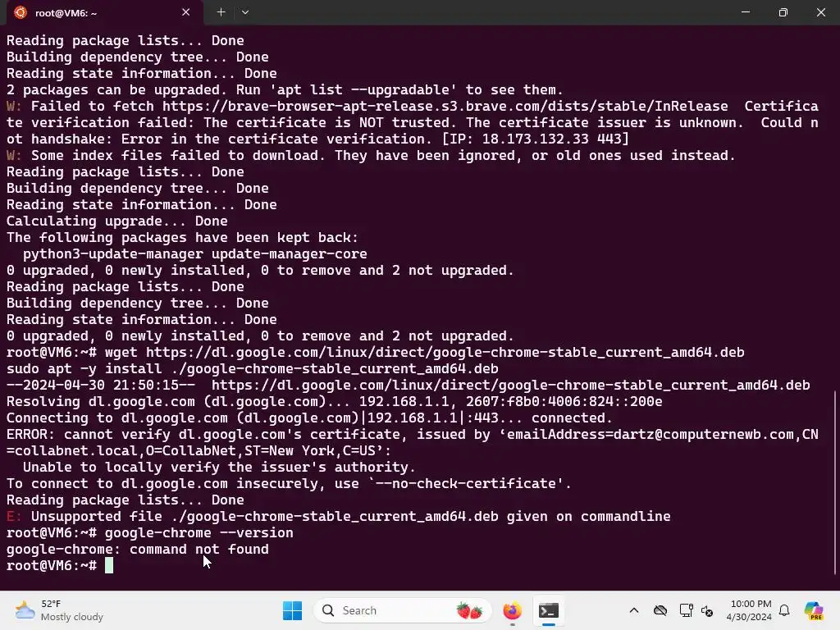Open the clock showing 10:00 PM
Viewport: 840px width, 630px height.
(749, 610)
